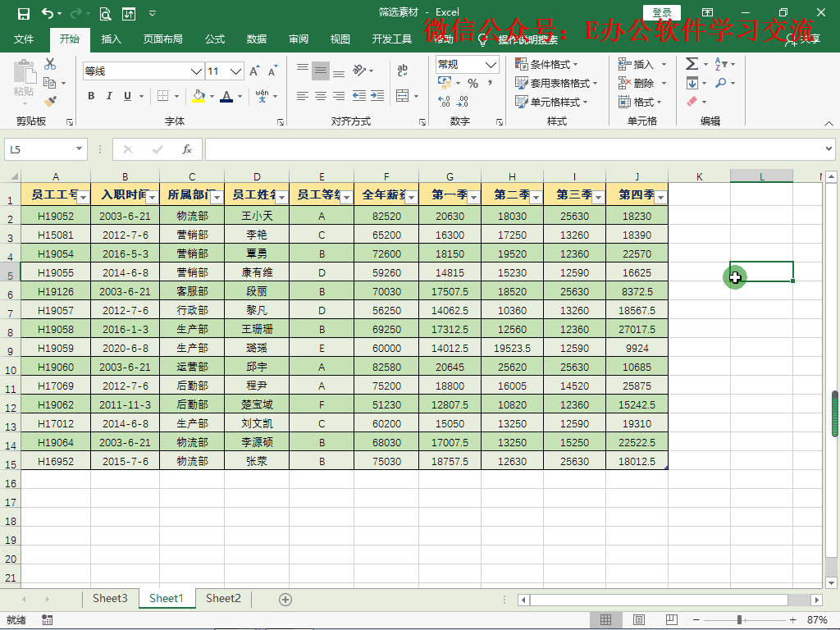Click Decrease Decimal icon
The width and height of the screenshot is (840, 630).
(463, 101)
